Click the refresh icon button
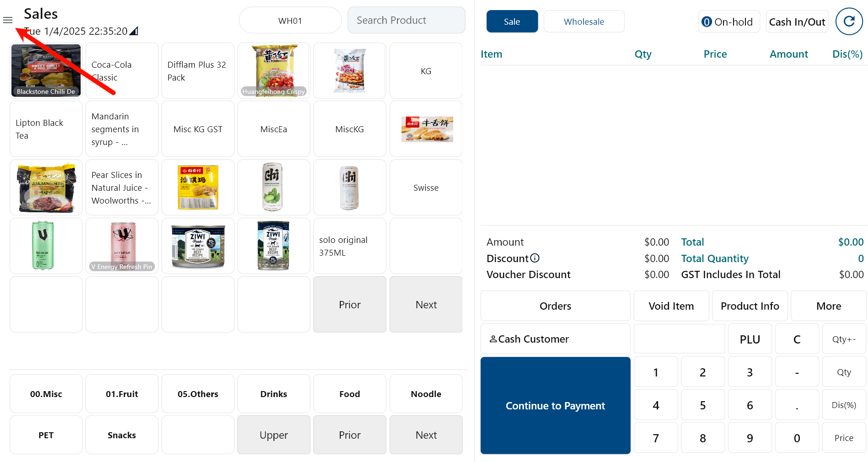Image resolution: width=868 pixels, height=462 pixels. tap(849, 21)
